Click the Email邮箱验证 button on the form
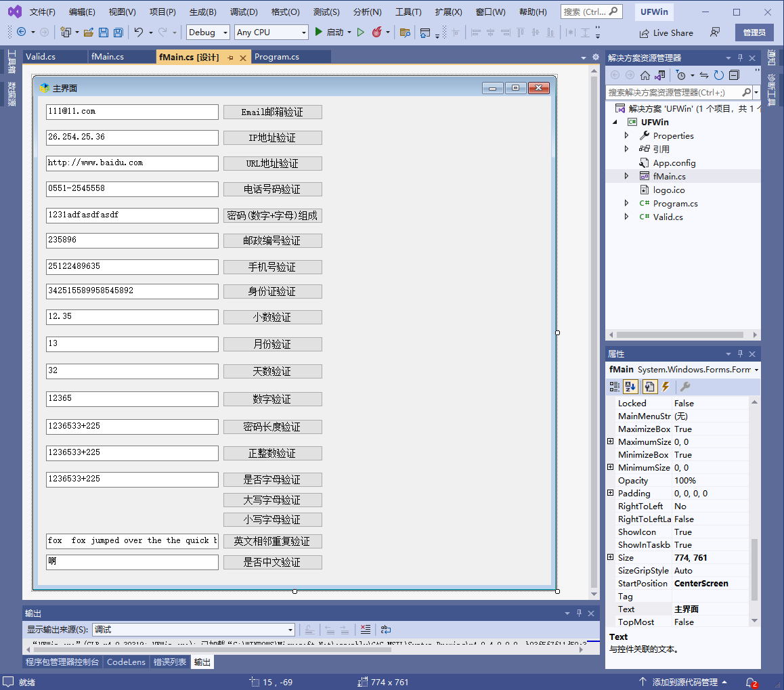The height and width of the screenshot is (690, 784). point(272,112)
